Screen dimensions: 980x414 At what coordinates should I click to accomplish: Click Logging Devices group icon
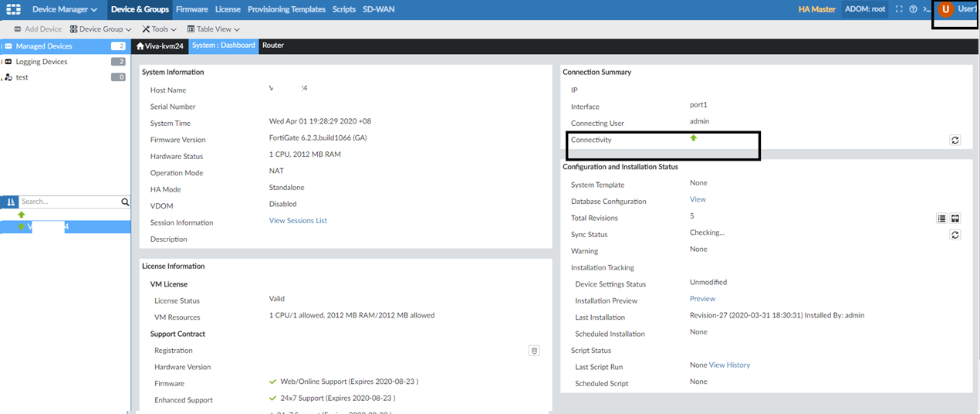tap(8, 62)
